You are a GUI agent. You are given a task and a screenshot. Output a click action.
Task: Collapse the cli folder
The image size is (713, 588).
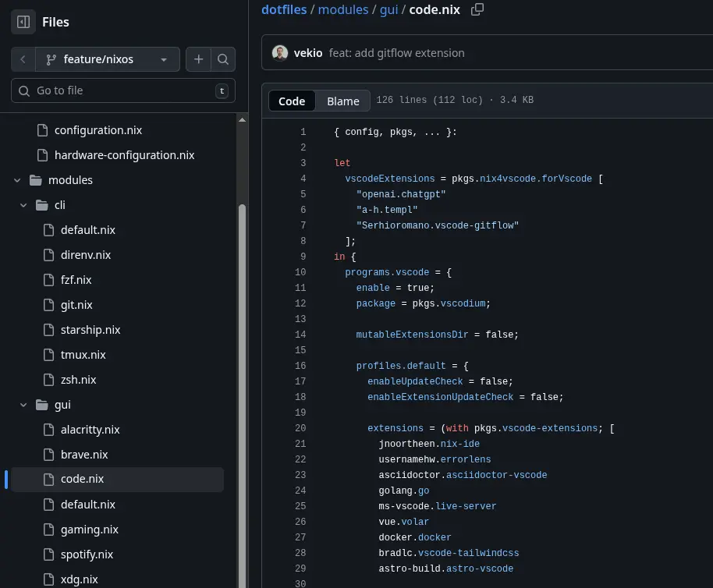(23, 204)
